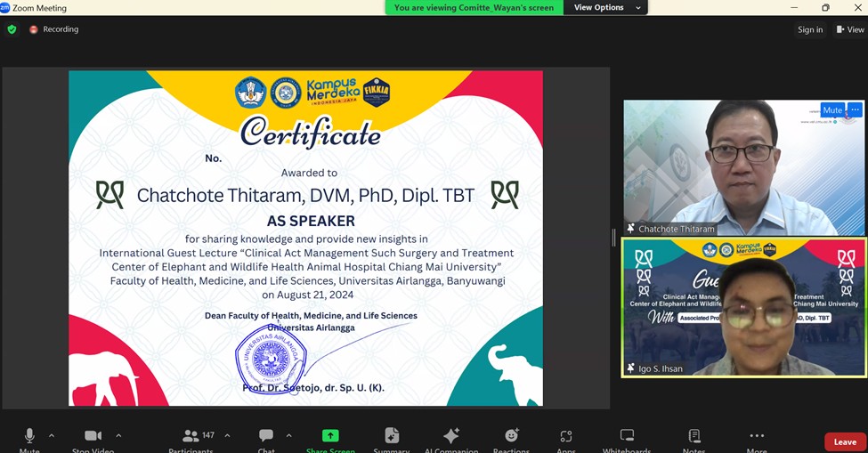
Task: Click the pin icon beside Chatchote Thitaram
Action: [630, 229]
